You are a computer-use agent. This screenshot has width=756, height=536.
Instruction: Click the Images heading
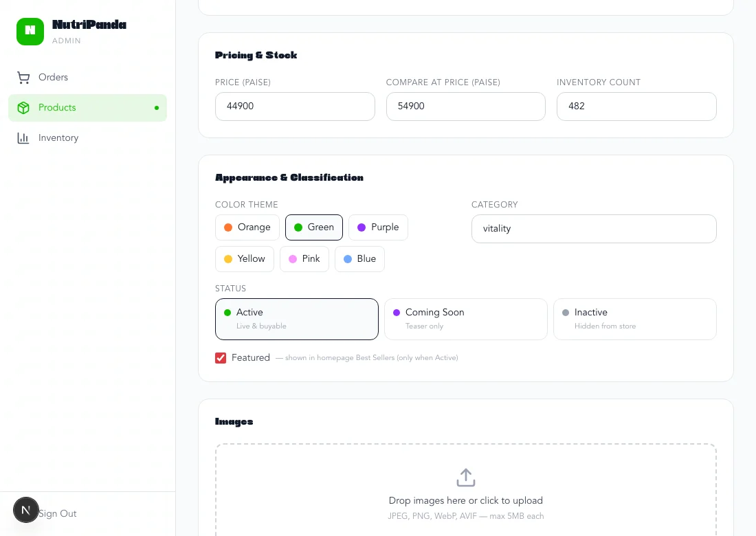pyautogui.click(x=234, y=422)
